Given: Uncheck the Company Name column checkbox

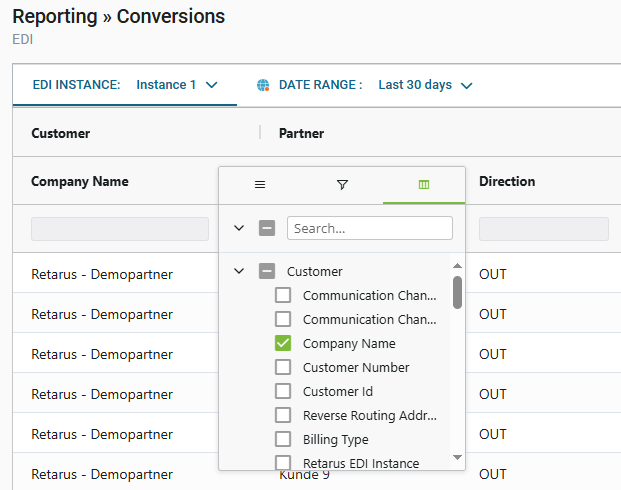Looking at the screenshot, I should [x=283, y=343].
